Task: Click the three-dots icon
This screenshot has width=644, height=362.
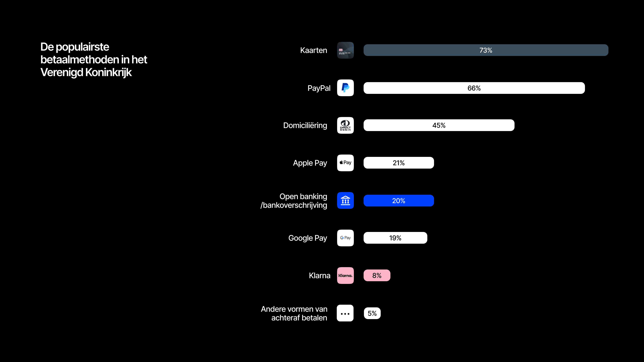Action: point(345,313)
